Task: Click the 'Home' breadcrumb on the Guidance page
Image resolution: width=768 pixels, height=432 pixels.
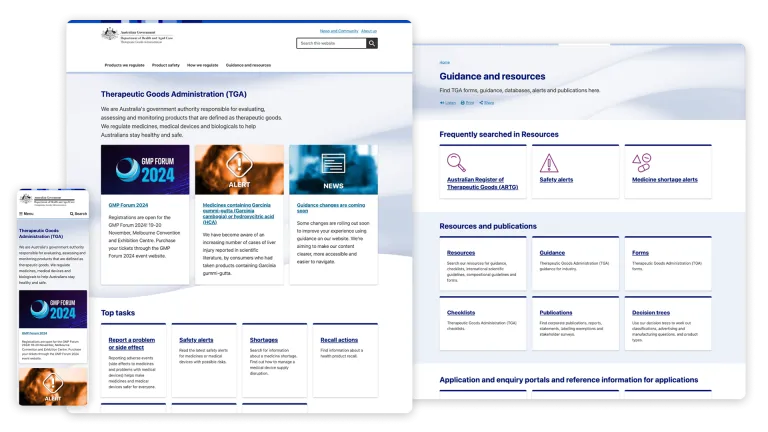Action: (x=444, y=63)
